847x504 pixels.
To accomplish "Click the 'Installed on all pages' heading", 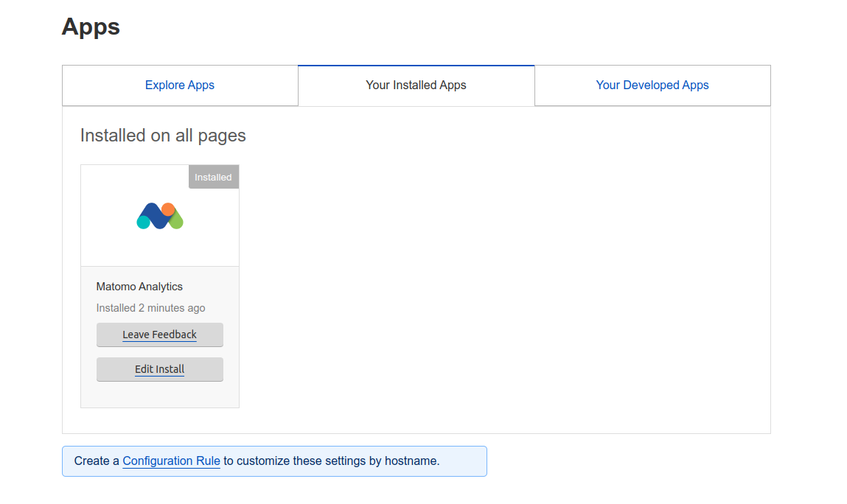I will coord(163,136).
